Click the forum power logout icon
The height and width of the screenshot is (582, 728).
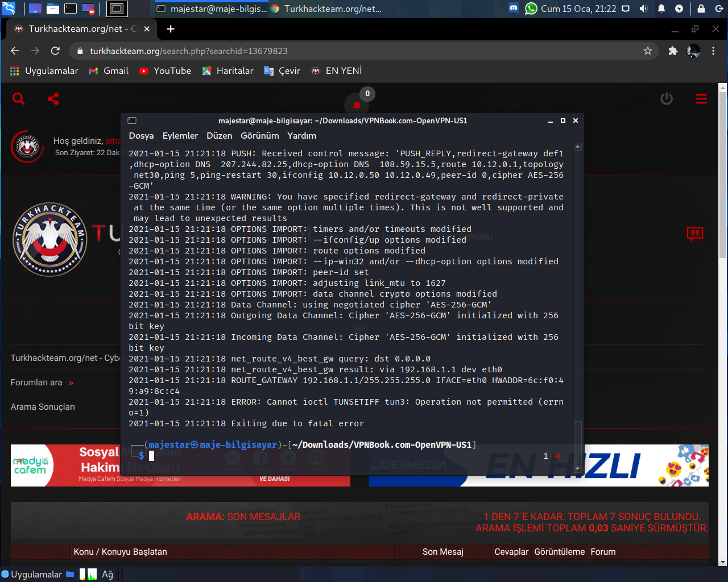tap(667, 99)
